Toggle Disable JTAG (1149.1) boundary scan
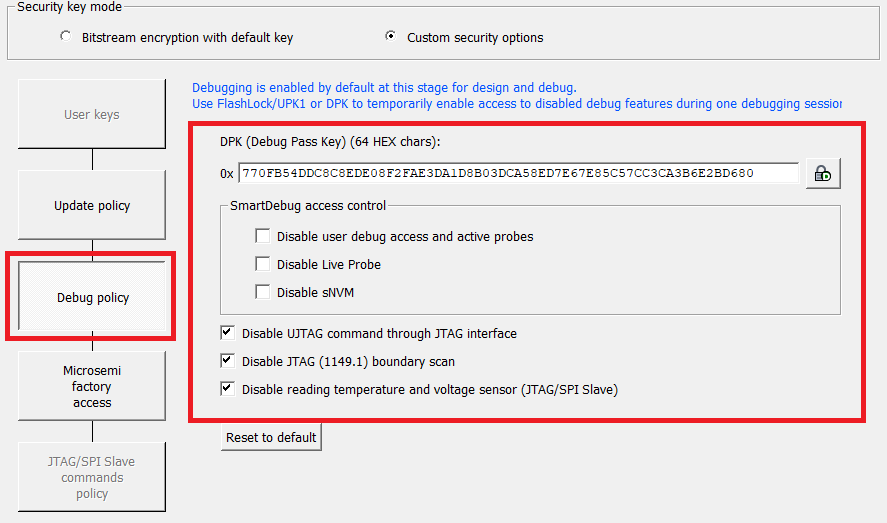The height and width of the screenshot is (523, 887). click(x=228, y=361)
